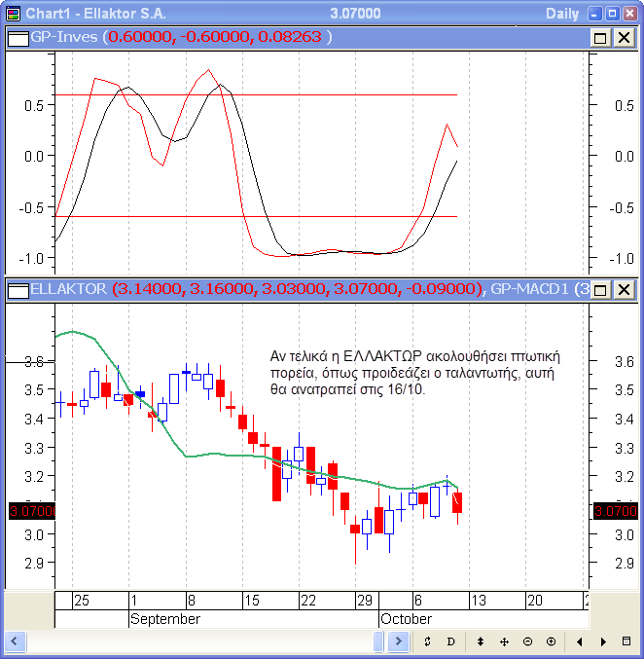Click the four-way pan arrows icon

(x=504, y=641)
